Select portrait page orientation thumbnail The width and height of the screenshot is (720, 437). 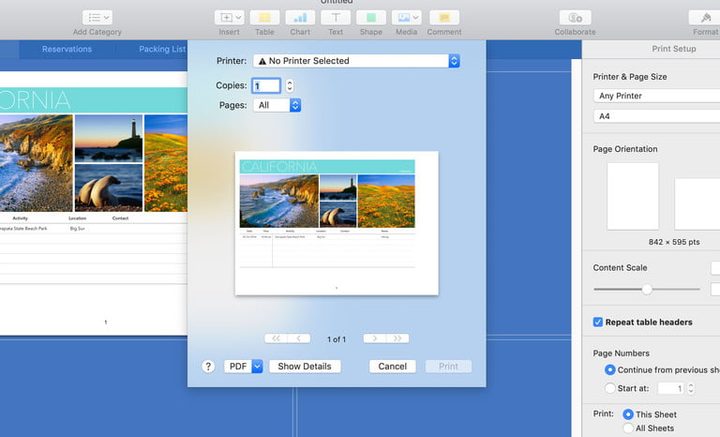click(633, 196)
